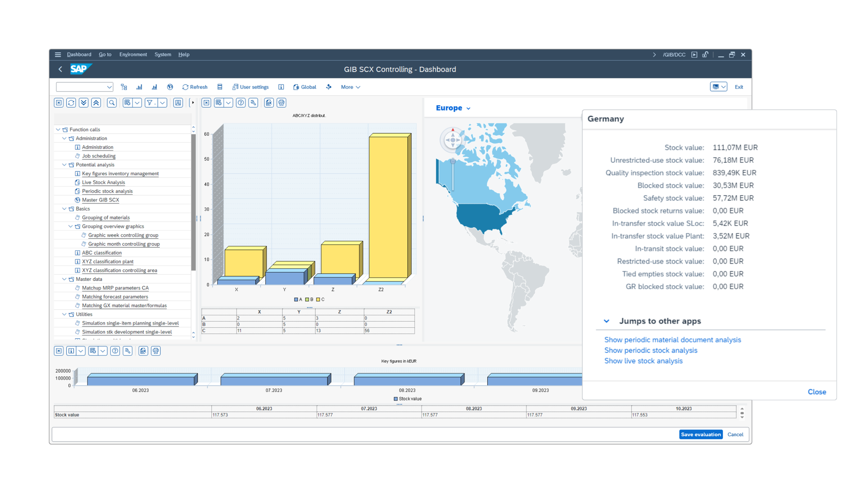Click the wrench settings icon above the chart
This screenshot has width=868, height=488.
[253, 103]
